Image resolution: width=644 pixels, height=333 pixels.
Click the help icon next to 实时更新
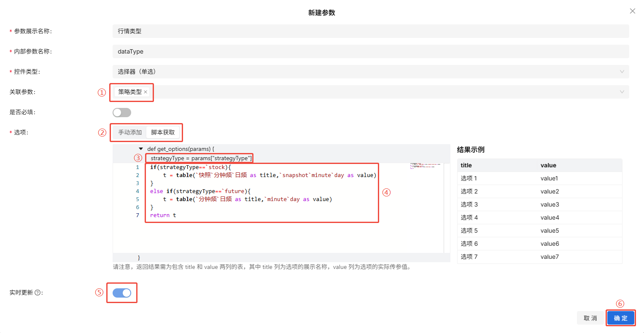coord(38,293)
